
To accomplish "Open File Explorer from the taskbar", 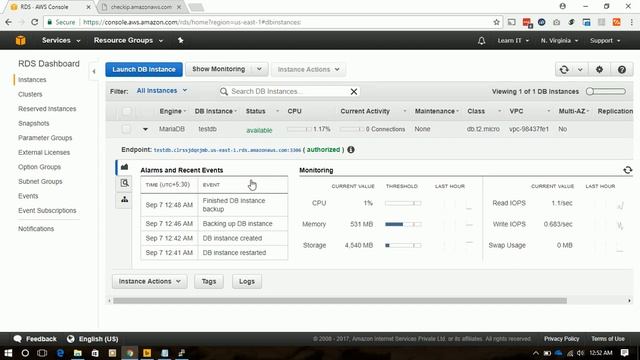I will (x=78, y=353).
